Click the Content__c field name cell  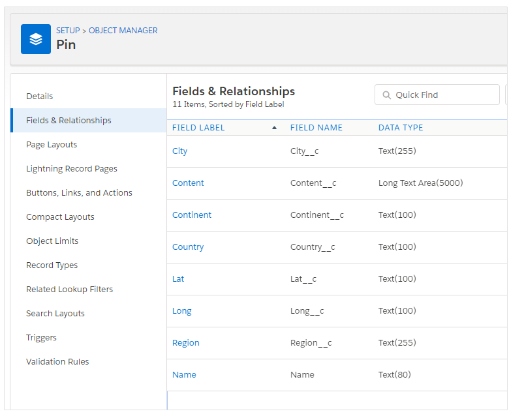click(x=313, y=183)
